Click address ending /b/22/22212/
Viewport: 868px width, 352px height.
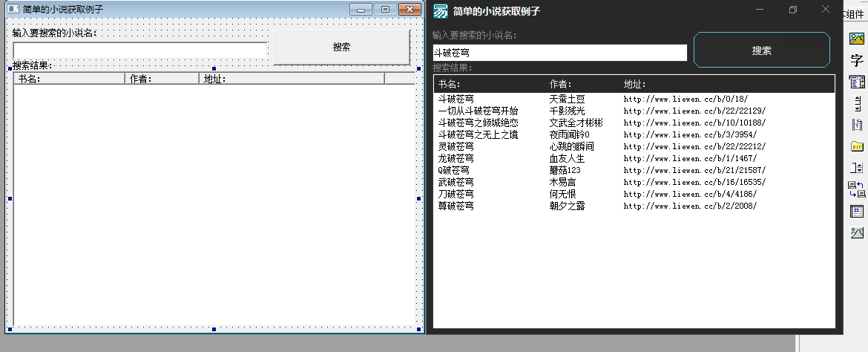coord(694,146)
